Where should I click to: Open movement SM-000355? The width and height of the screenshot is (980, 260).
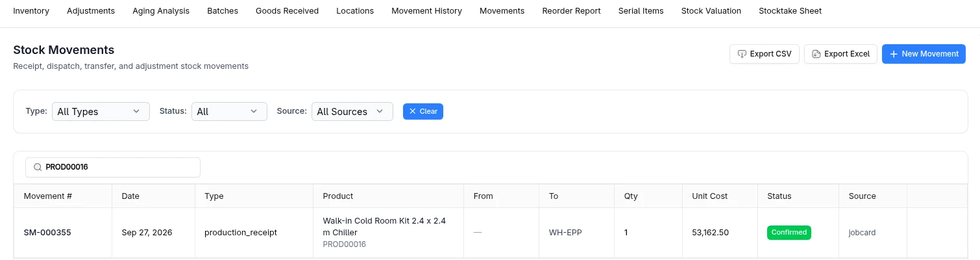click(47, 232)
